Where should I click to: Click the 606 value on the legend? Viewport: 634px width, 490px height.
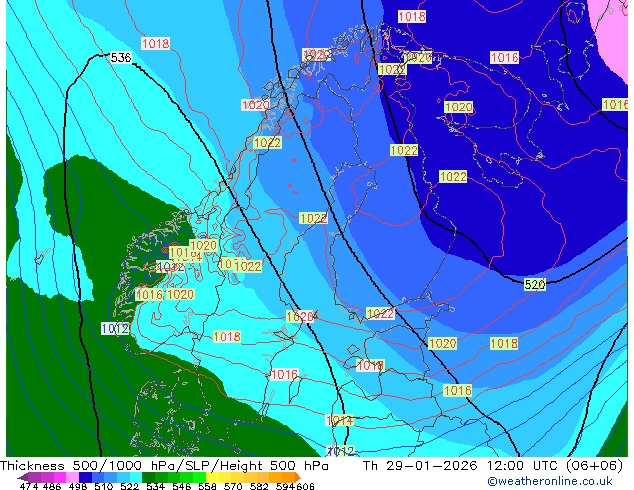304,486
